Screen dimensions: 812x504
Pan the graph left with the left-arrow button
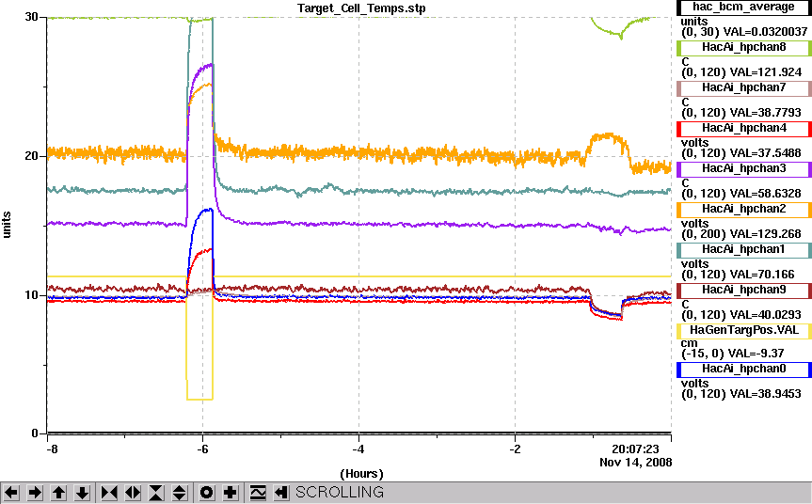(12, 492)
